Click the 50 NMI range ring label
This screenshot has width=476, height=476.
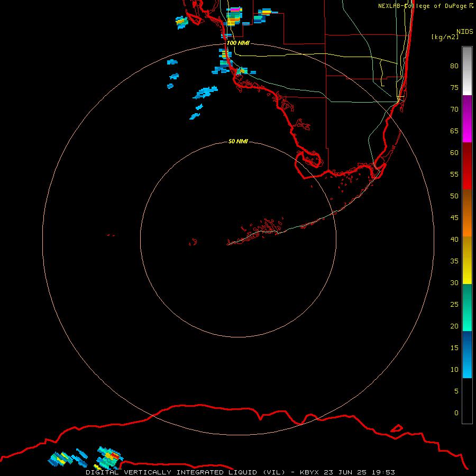pos(238,141)
